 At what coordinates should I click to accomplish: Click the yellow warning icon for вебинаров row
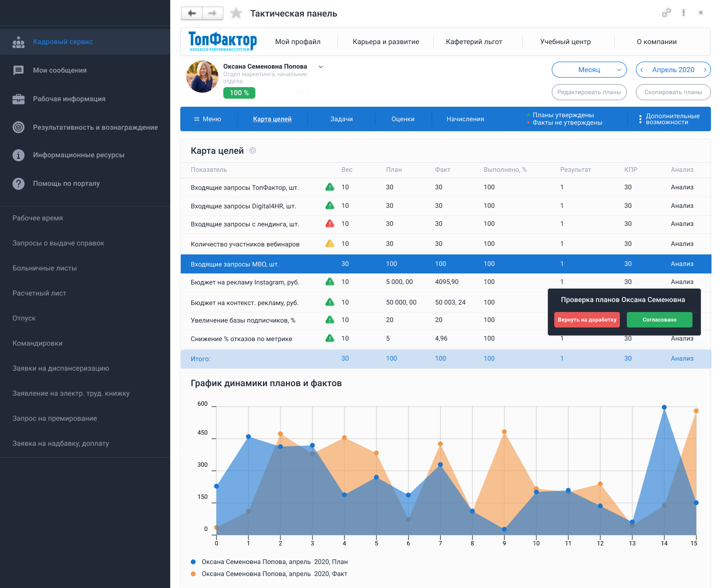(330, 244)
